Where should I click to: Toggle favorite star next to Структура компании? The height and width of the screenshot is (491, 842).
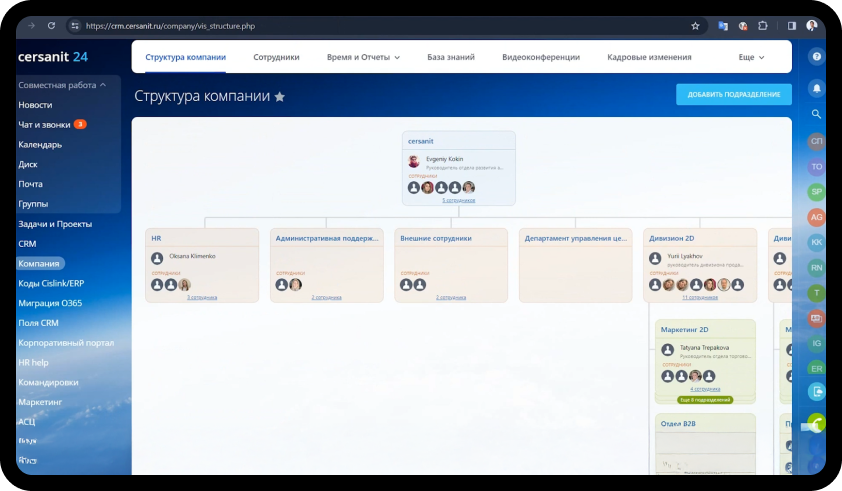click(280, 97)
